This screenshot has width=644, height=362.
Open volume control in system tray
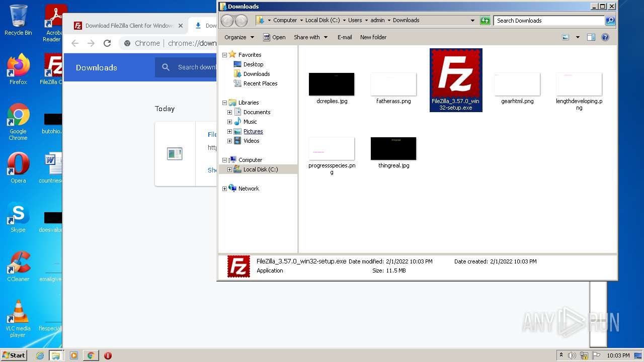coord(572,355)
